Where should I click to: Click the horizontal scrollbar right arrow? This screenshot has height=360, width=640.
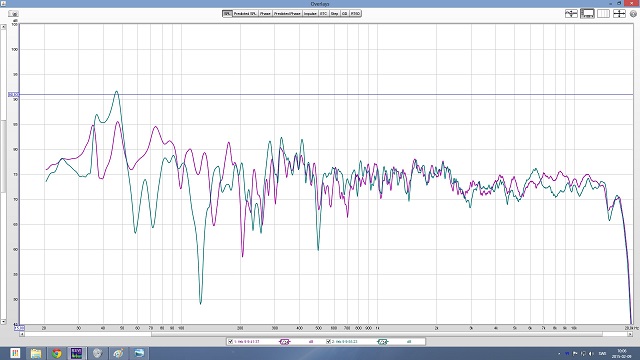630,334
